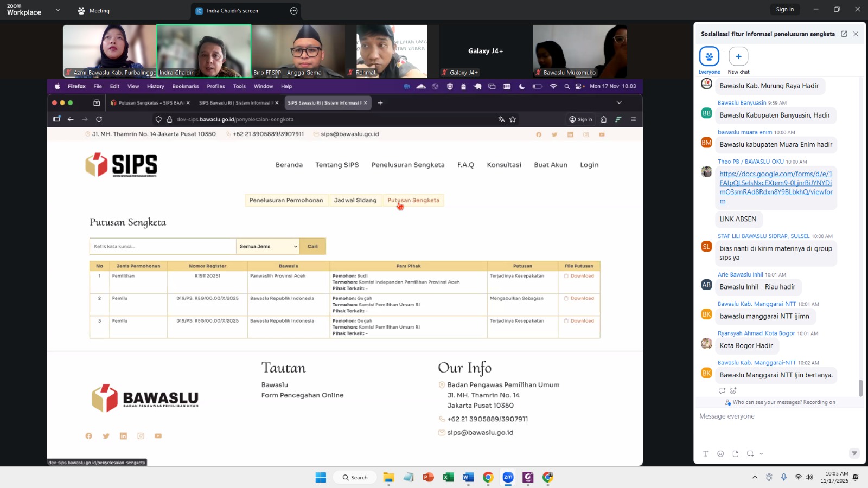Viewport: 868px width, 488px height.
Task: Open Excel from the Windows taskbar
Action: click(448, 477)
